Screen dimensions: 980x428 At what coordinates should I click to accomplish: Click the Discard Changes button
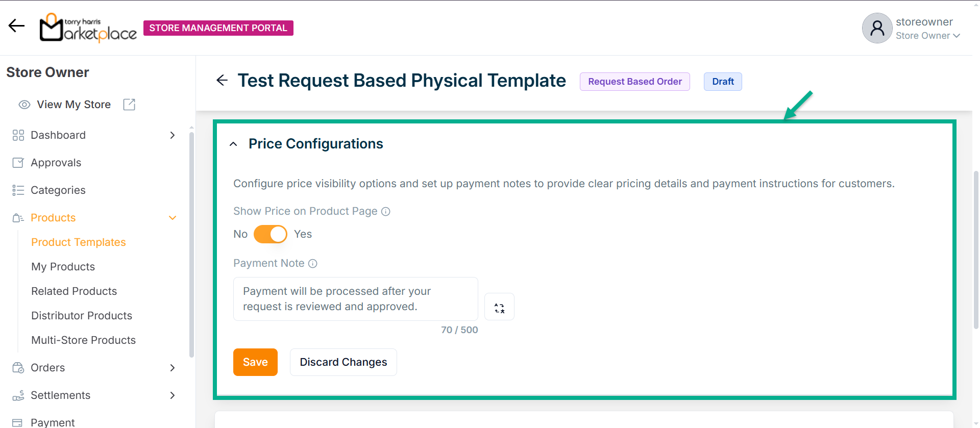[x=343, y=362]
